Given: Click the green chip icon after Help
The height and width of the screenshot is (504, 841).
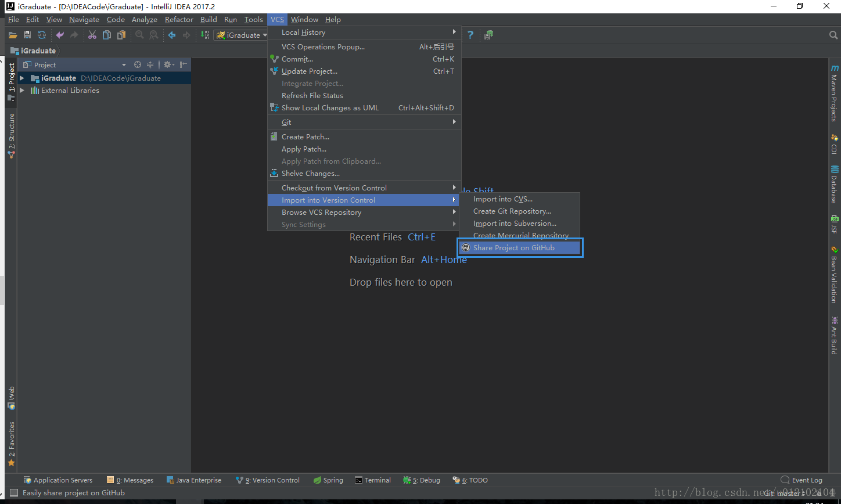Looking at the screenshot, I should [x=489, y=35].
